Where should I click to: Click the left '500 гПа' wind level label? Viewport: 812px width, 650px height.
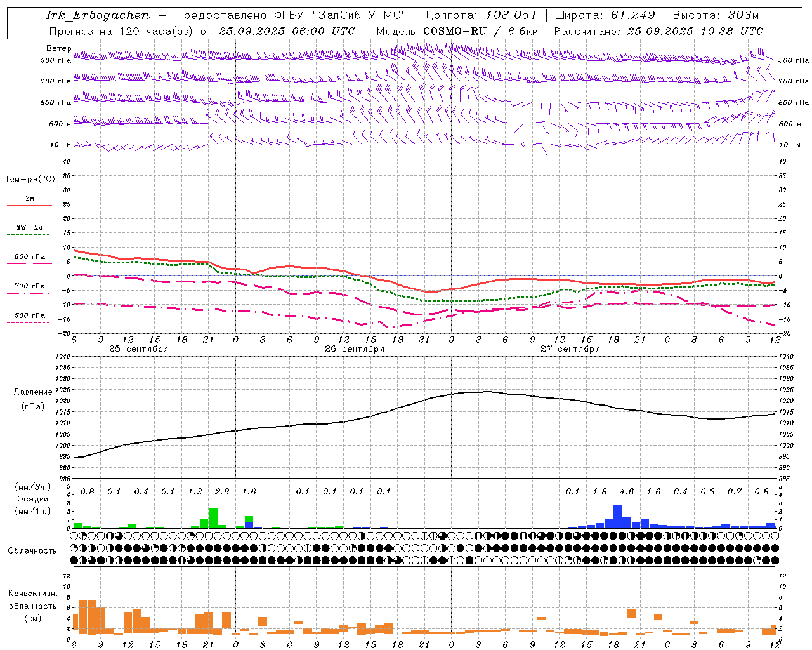(x=56, y=60)
